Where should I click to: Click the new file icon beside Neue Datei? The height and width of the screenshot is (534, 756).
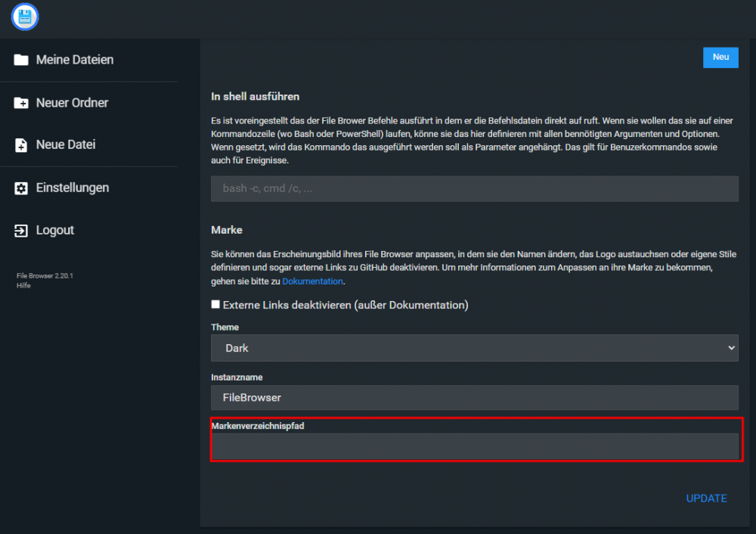(20, 144)
